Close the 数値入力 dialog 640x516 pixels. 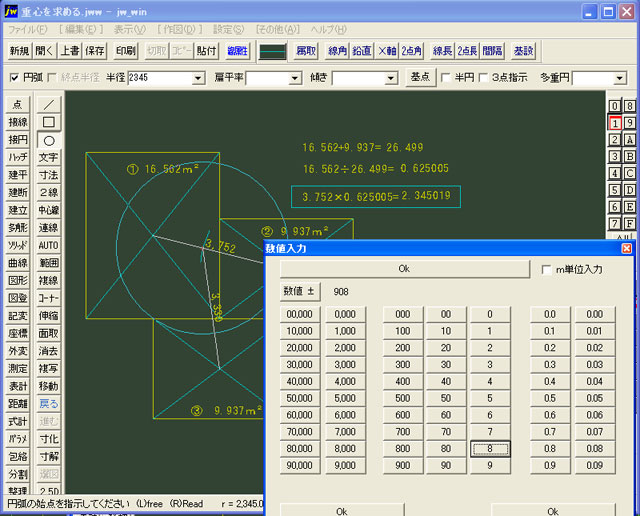pyautogui.click(x=627, y=248)
